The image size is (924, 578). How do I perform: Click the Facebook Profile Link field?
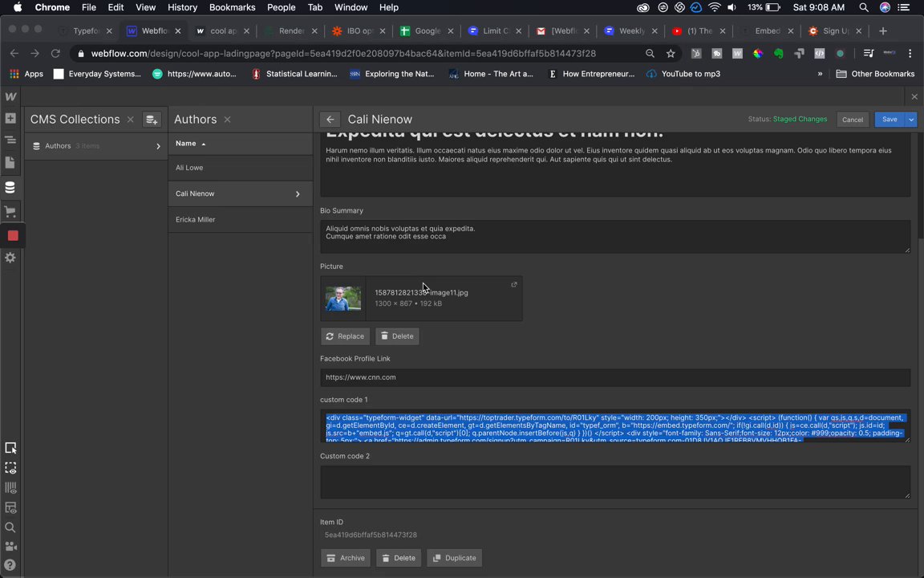coord(615,377)
